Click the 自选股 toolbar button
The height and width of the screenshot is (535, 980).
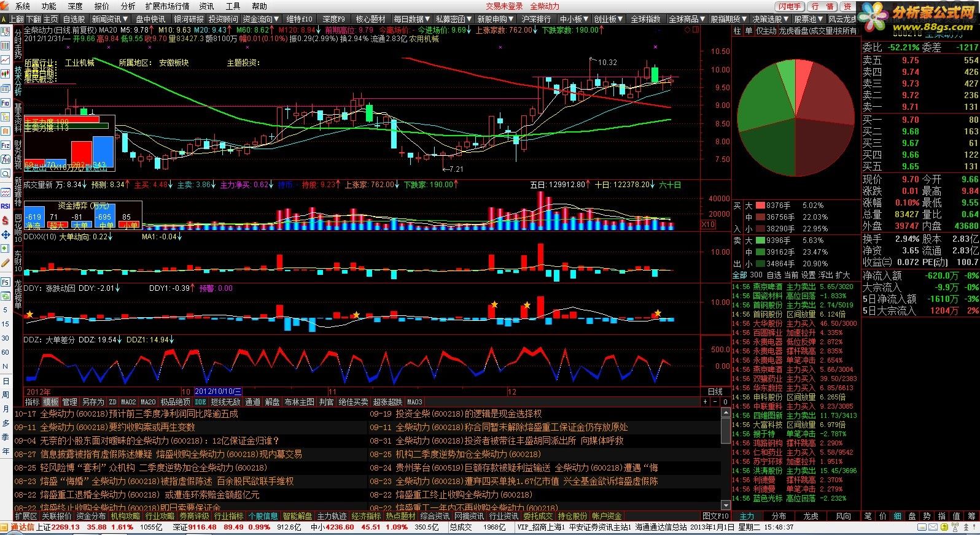74,20
